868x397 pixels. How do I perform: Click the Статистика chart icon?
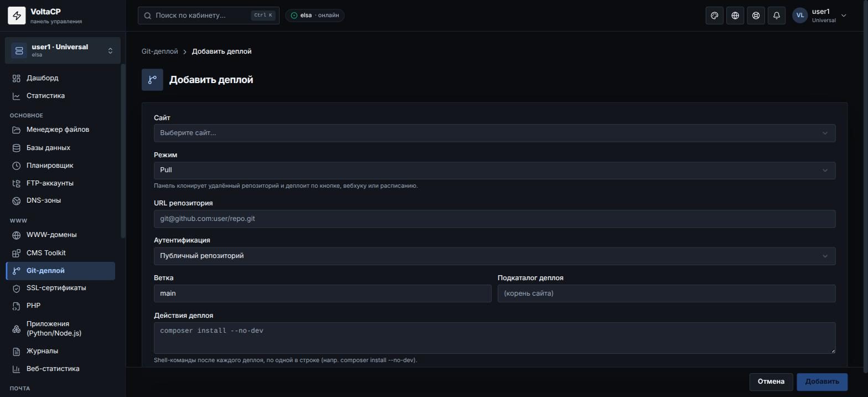coord(17,96)
